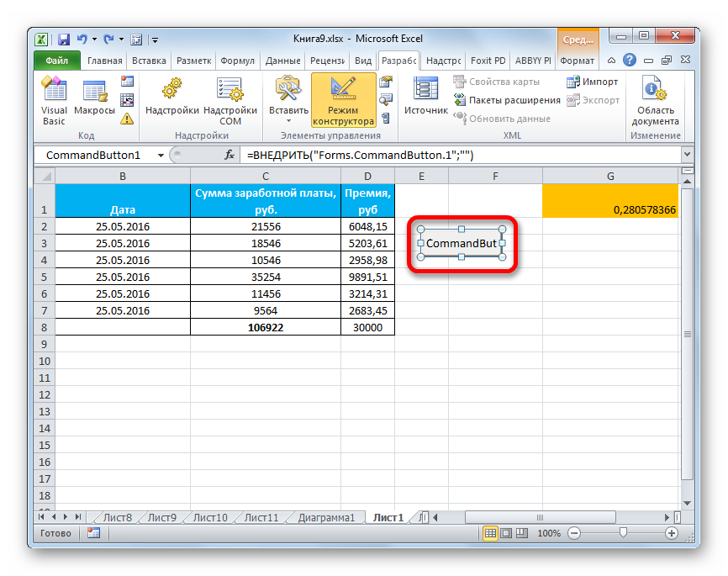Select the CommandButton on the sheet
Screen dimensions: 728x576
click(460, 243)
